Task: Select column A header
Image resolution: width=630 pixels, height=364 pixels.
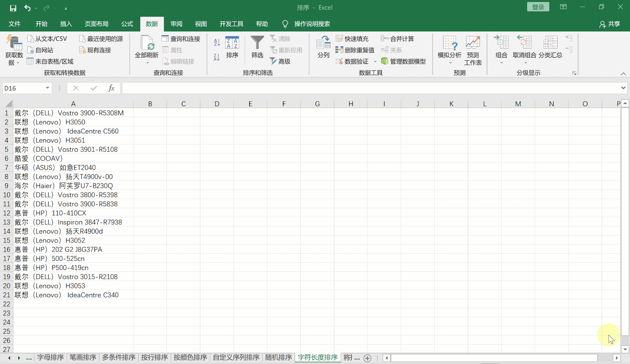Action: pos(73,104)
